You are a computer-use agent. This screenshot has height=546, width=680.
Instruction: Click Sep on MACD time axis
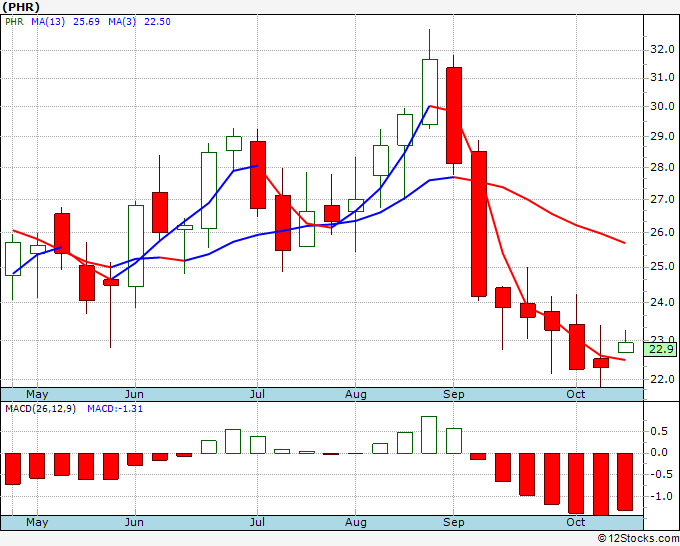pos(454,522)
